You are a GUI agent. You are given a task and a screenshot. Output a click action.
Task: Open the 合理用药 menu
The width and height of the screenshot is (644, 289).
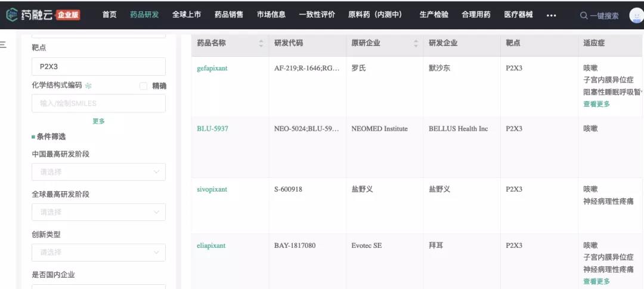[476, 15]
